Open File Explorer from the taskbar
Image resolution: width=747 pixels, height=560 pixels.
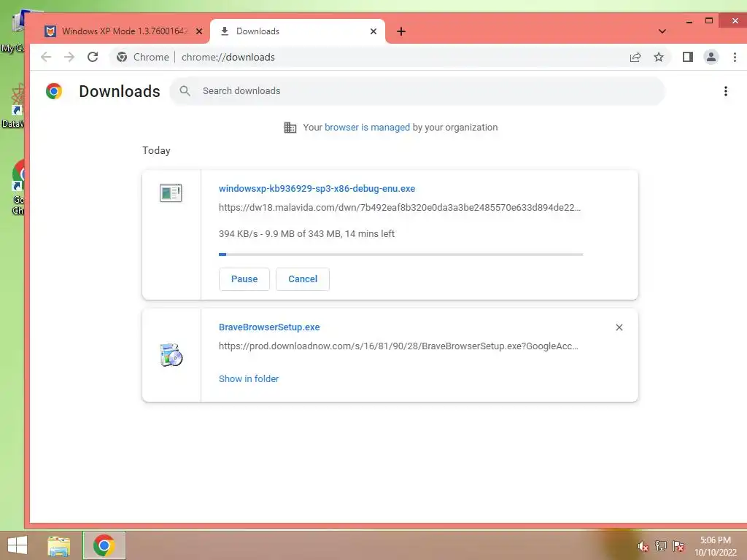coord(58,545)
